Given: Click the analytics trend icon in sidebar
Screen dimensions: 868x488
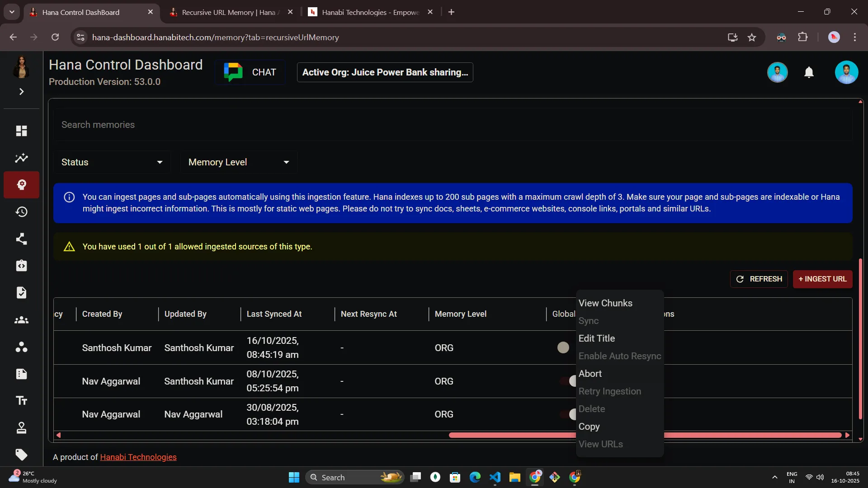Looking at the screenshot, I should [21, 158].
